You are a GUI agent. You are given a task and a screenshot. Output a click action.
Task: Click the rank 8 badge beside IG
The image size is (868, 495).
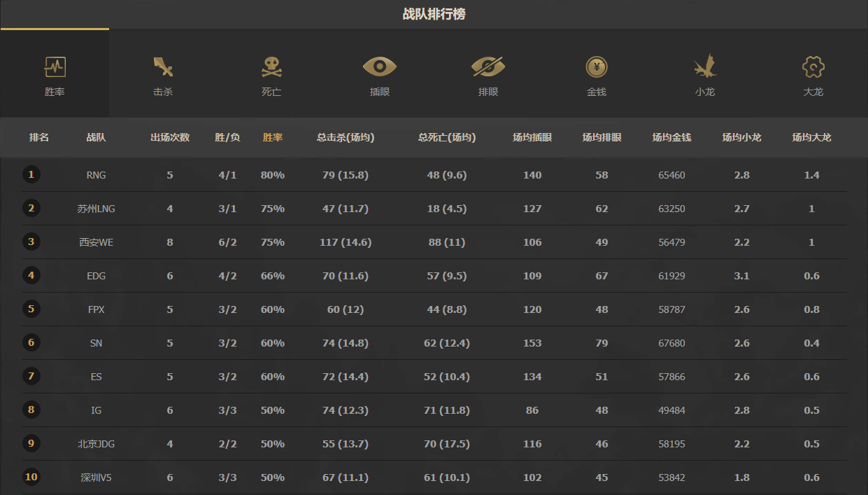31,410
